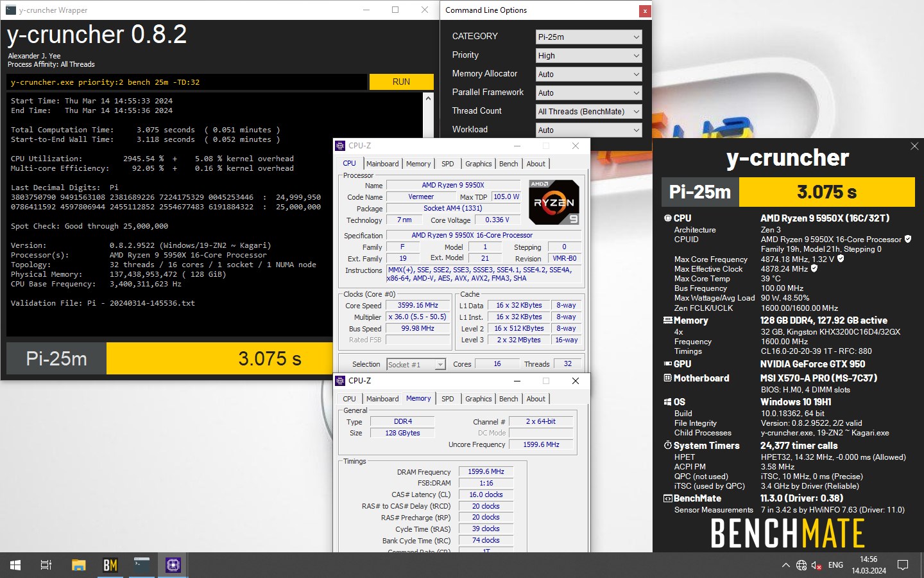The image size is (924, 578).
Task: Switch to SPD tab in upper CPU-Z
Action: [448, 164]
